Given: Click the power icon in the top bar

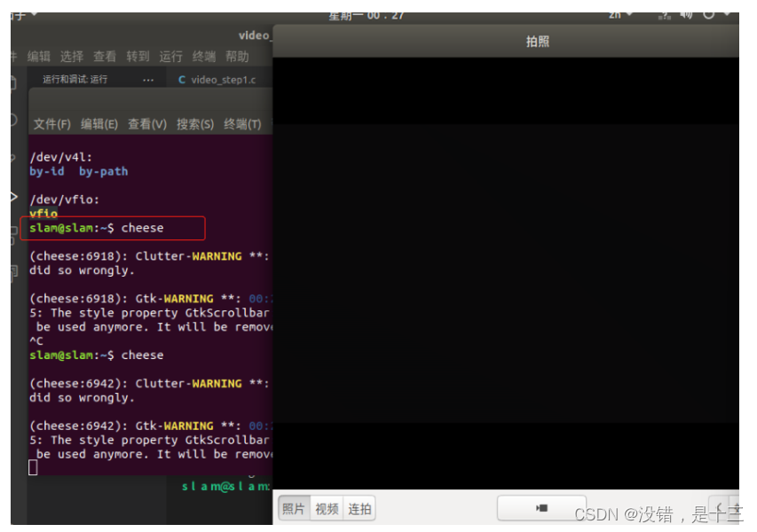Looking at the screenshot, I should tap(708, 15).
